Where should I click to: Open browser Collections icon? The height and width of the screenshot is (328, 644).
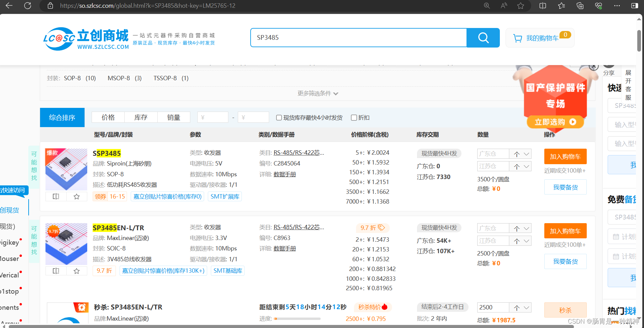(x=580, y=5)
